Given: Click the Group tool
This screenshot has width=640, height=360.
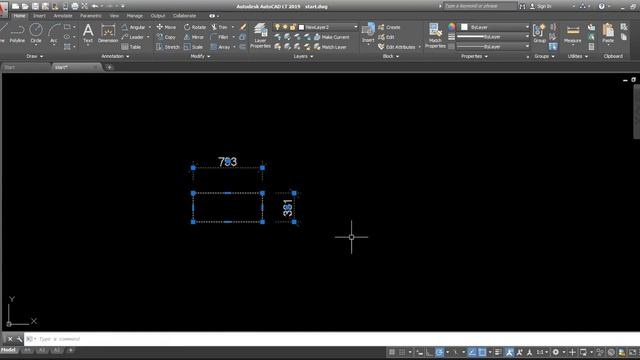Looking at the screenshot, I should click(539, 33).
